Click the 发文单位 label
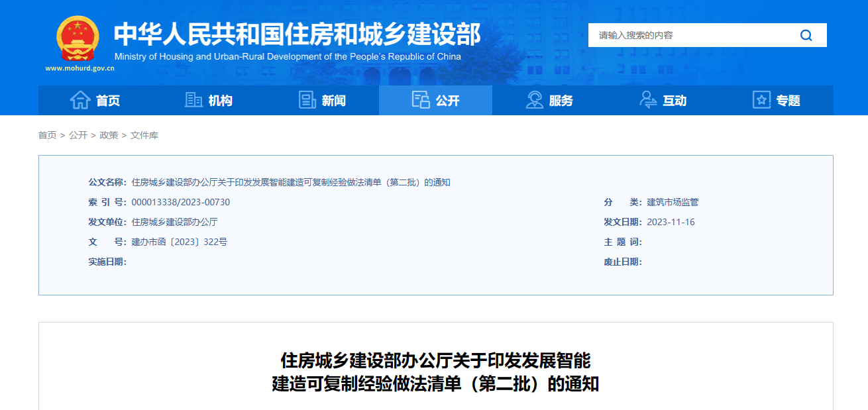The image size is (868, 410). (x=107, y=222)
